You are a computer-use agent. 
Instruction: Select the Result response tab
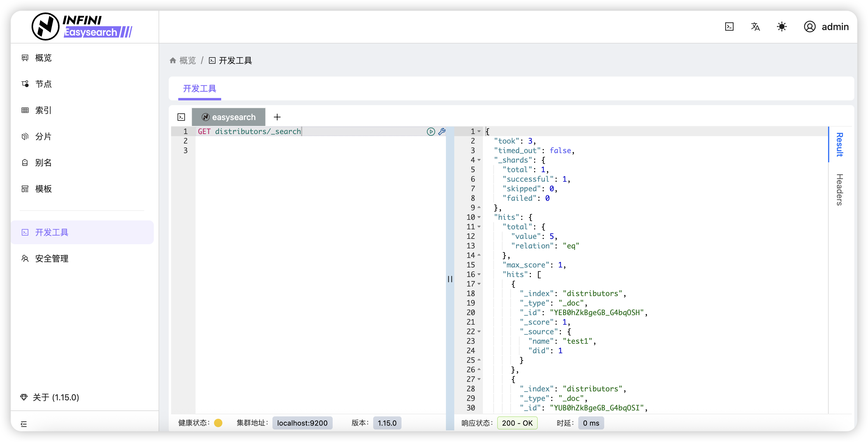[x=839, y=144]
